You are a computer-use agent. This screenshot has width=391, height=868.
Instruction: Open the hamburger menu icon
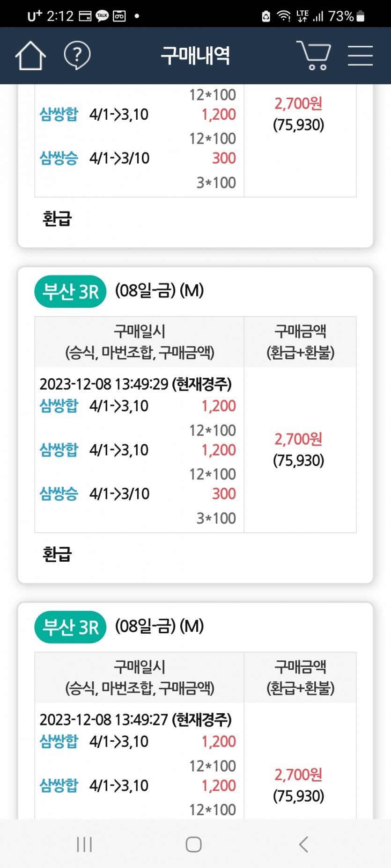(x=360, y=56)
